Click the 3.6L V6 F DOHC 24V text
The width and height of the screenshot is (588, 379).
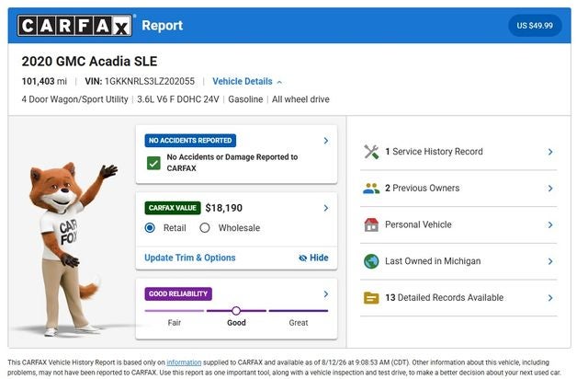click(178, 99)
